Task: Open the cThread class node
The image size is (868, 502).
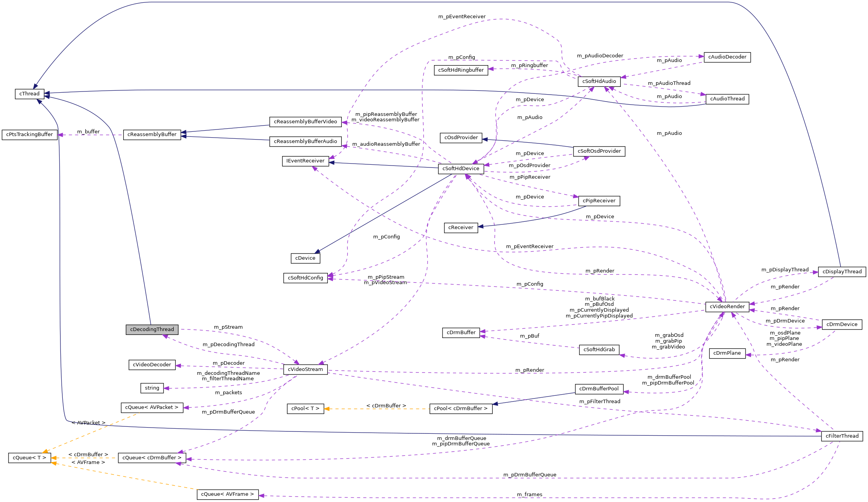Action: (29, 93)
